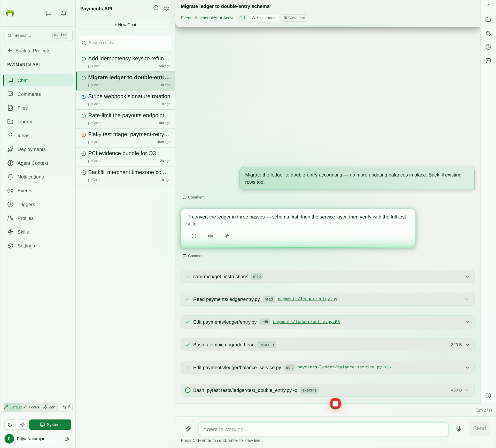Switch layout to Focus mode
This screenshot has width=496, height=448.
tap(31, 407)
